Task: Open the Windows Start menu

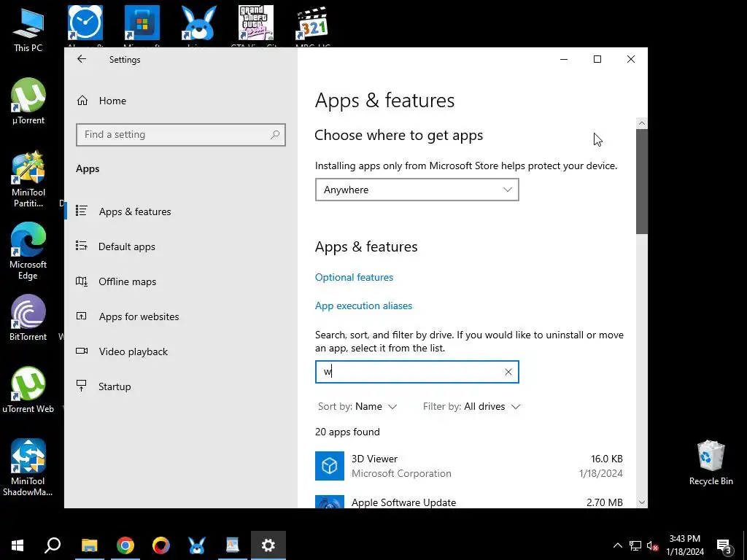Action: coord(18,545)
